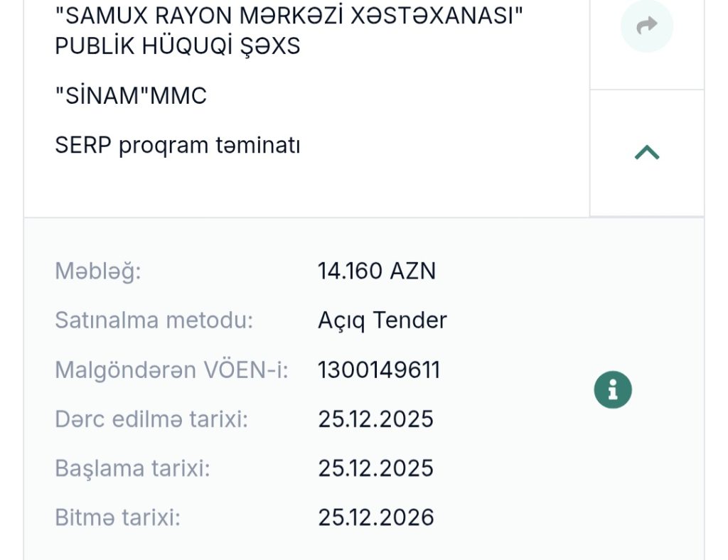This screenshot has width=728, height=560.
Task: Click the share arrow icon
Action: [646, 26]
